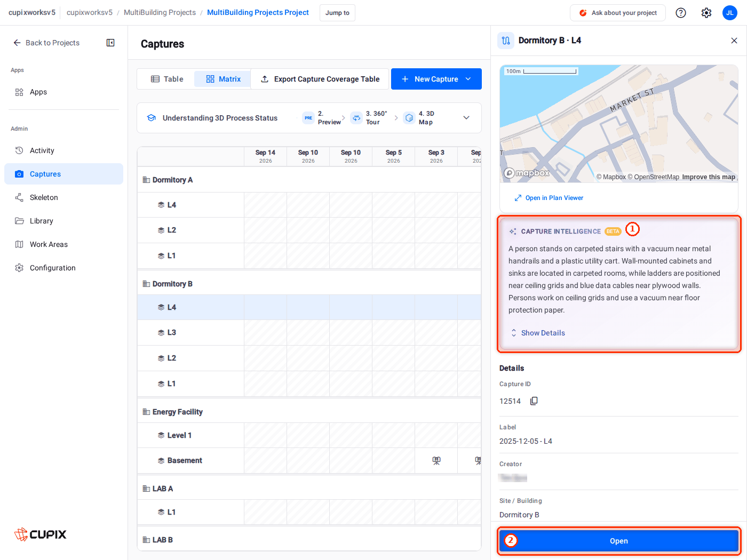Click the Back to Projects arrow

pos(17,43)
